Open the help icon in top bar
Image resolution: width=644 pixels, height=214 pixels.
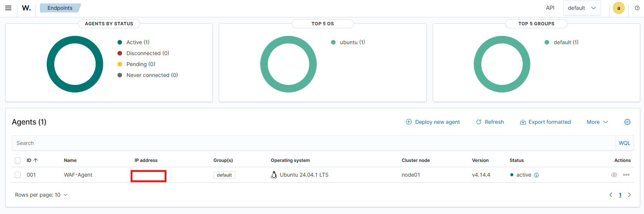637,8
